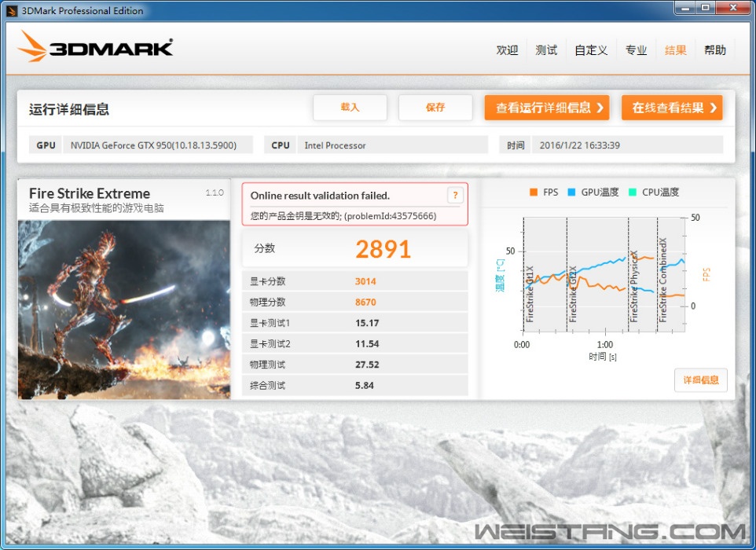Open the 欢迎 tab
Image resolution: width=756 pixels, height=550 pixels.
(x=507, y=50)
